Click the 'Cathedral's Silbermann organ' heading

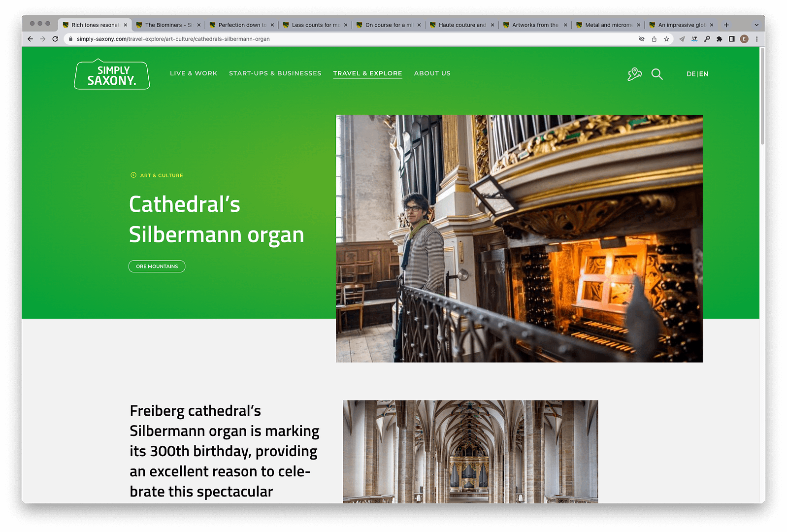click(x=216, y=219)
